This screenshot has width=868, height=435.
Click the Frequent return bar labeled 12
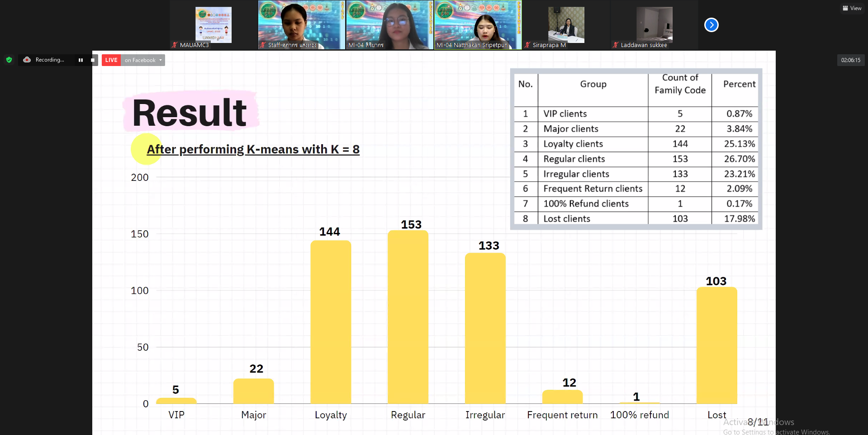point(563,397)
